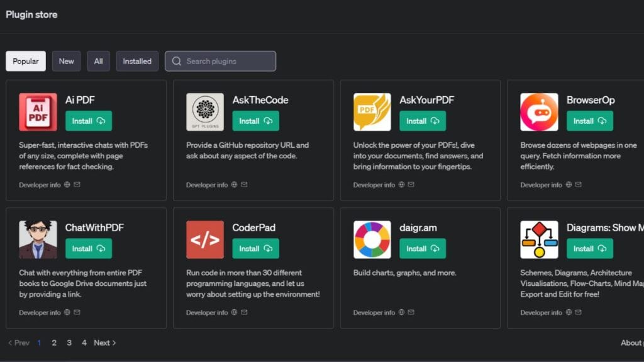Click the 'ChatWithPDF' plugin name

tap(94, 228)
